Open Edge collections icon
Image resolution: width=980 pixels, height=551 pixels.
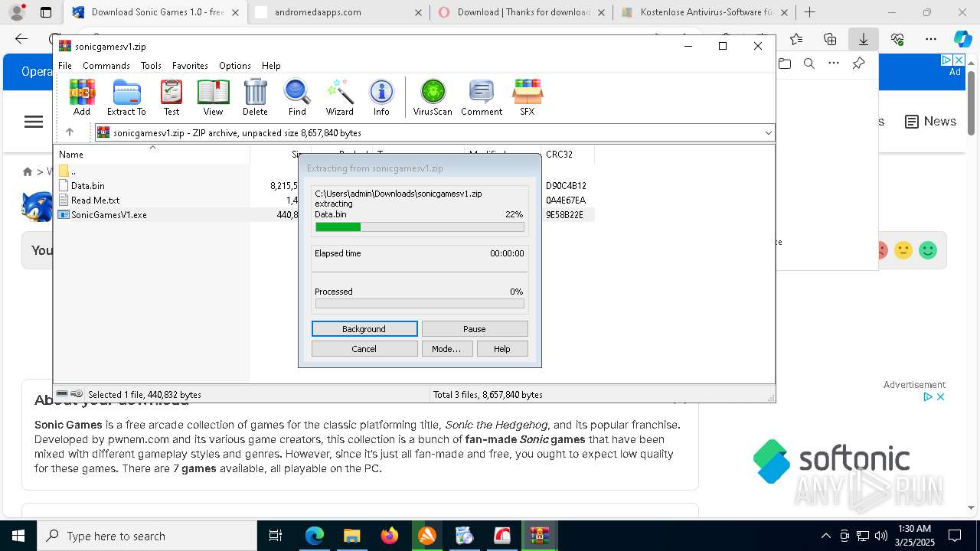click(x=830, y=39)
